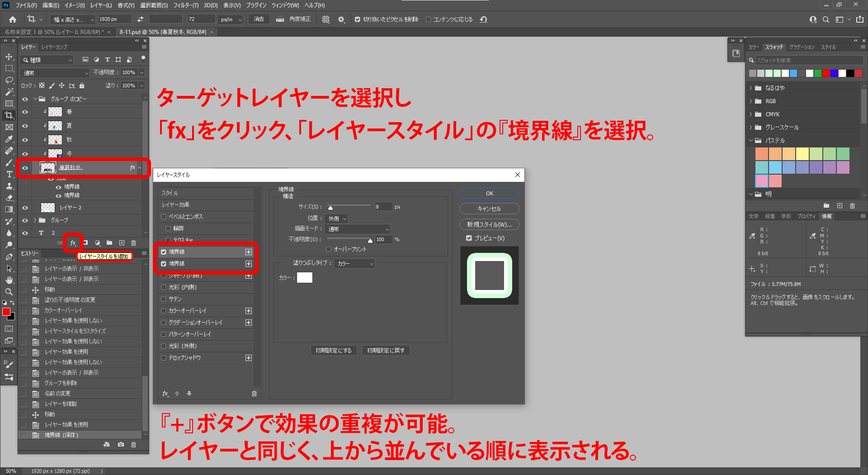Enable ベベルとエンボス checkbox
Viewport: 868px width, 475px height.
[x=164, y=217]
